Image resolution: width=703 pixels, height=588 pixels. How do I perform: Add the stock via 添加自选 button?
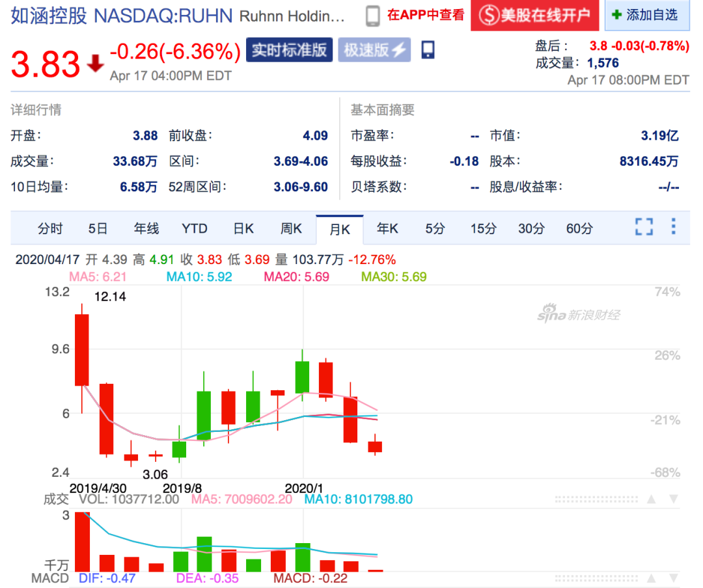click(647, 15)
